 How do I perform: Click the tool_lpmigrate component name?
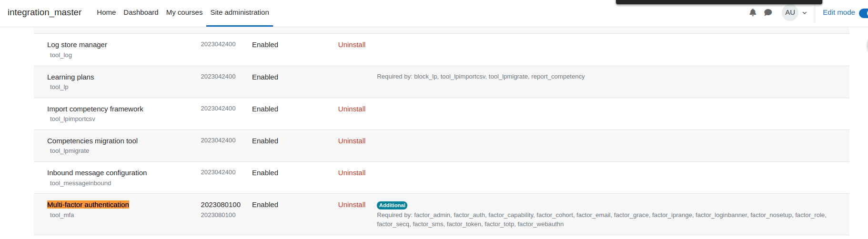tap(70, 151)
